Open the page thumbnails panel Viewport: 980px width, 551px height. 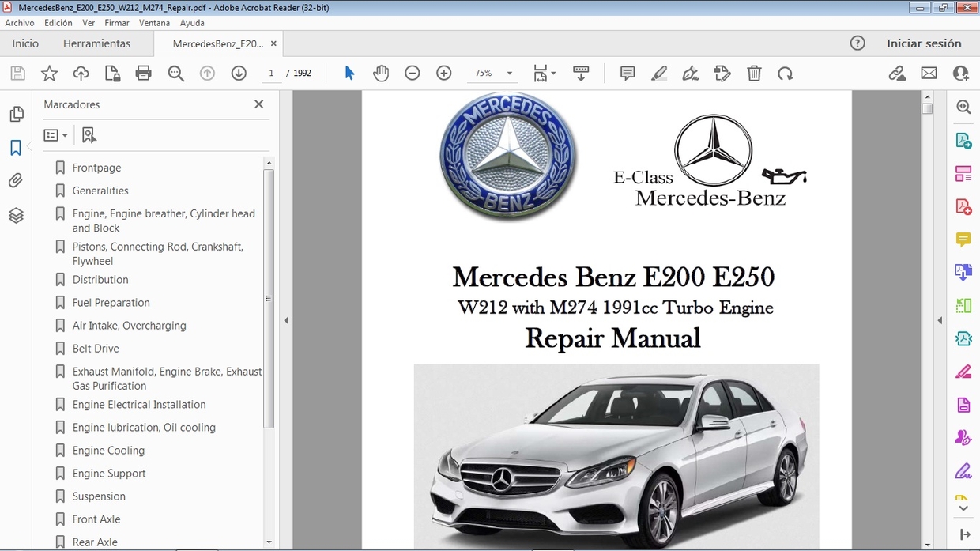coord(17,113)
